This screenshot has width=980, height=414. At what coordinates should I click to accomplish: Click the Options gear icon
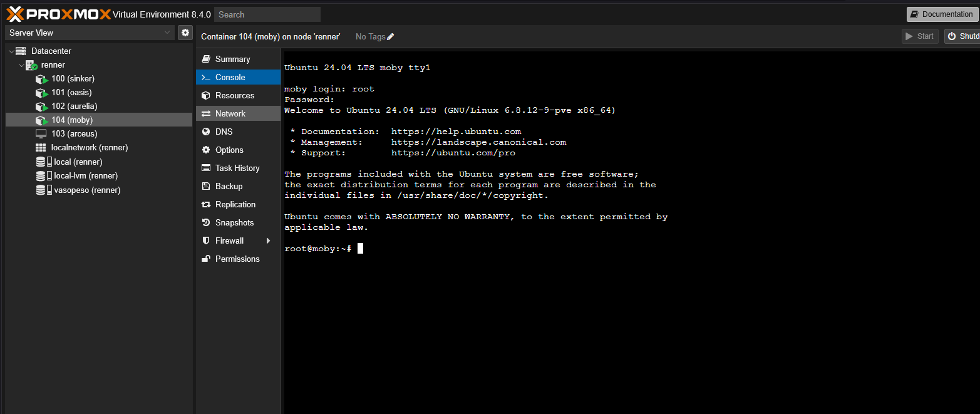[205, 150]
